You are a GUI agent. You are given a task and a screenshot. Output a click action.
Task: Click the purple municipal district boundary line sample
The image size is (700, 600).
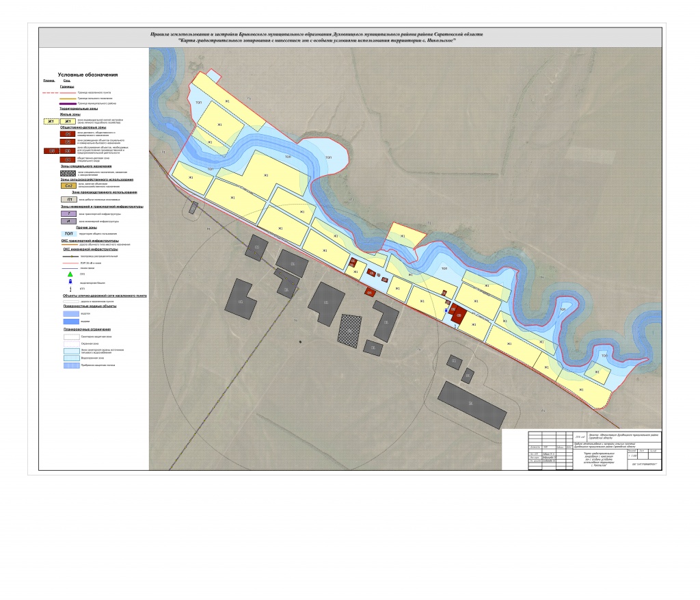[68, 103]
